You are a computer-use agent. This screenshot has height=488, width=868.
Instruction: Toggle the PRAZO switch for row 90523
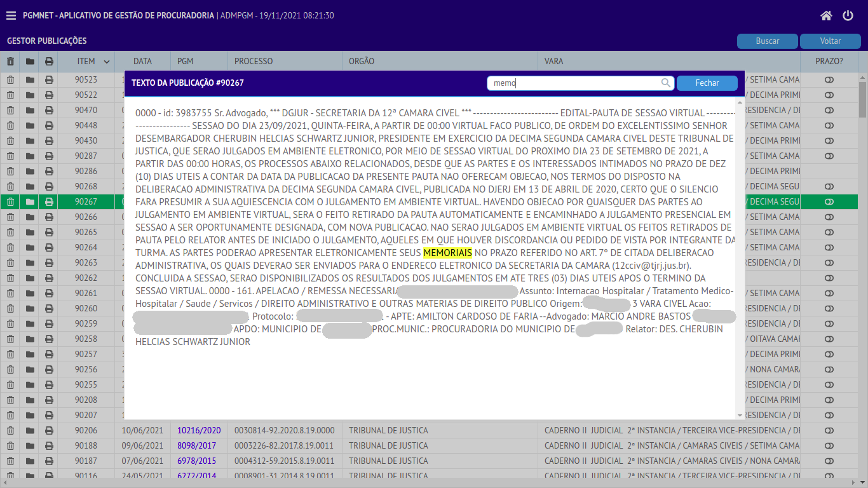[829, 79]
